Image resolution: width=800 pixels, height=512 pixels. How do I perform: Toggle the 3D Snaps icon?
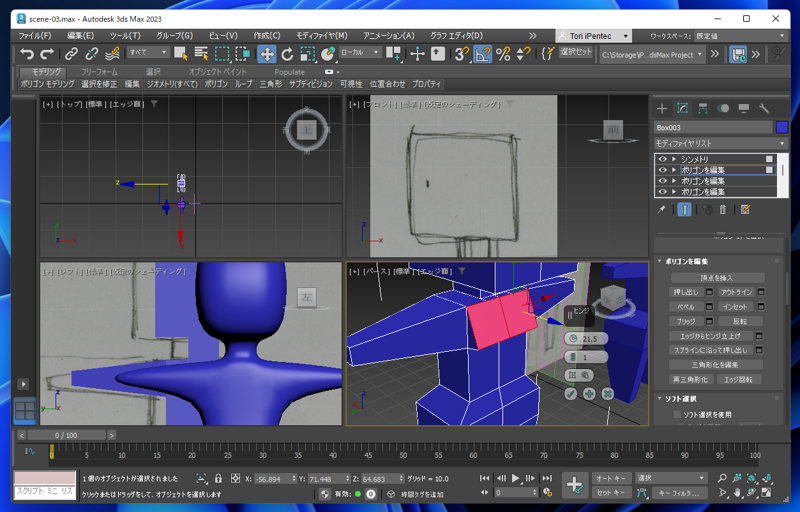462,54
